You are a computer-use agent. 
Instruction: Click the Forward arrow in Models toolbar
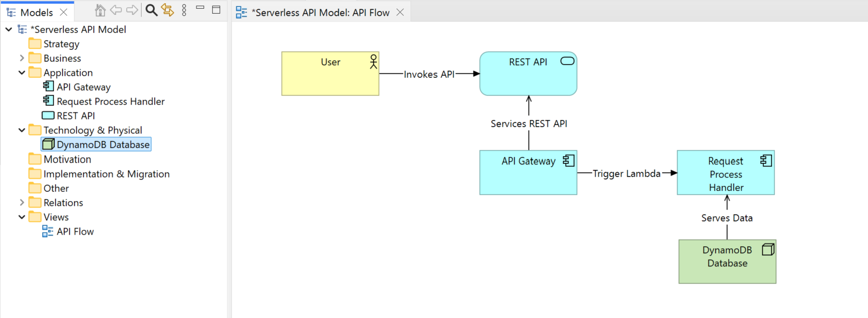coord(132,10)
